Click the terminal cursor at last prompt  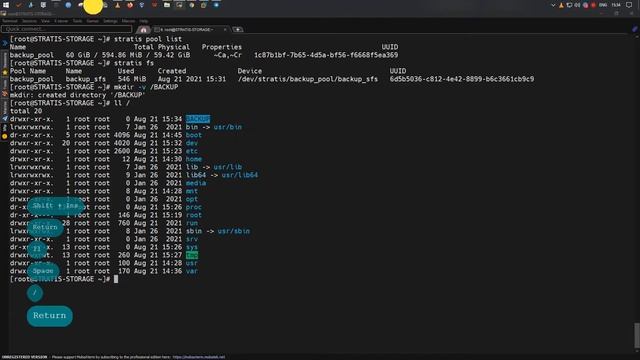coord(116,279)
